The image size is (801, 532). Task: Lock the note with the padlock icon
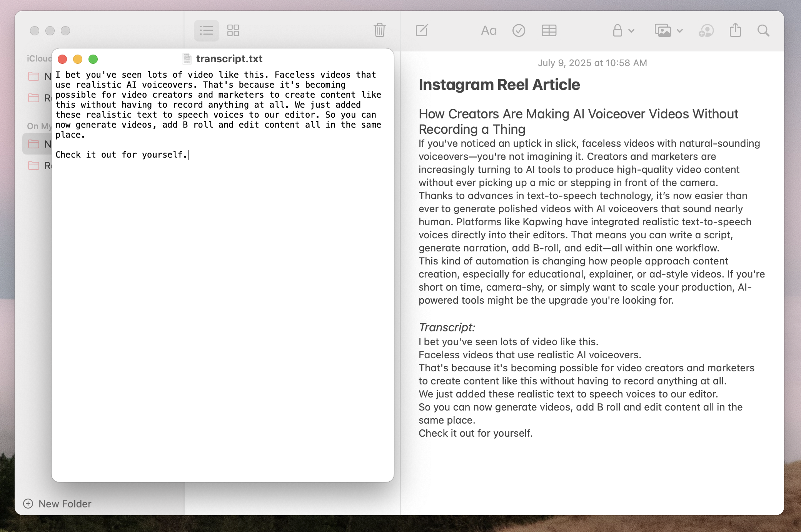pyautogui.click(x=617, y=30)
